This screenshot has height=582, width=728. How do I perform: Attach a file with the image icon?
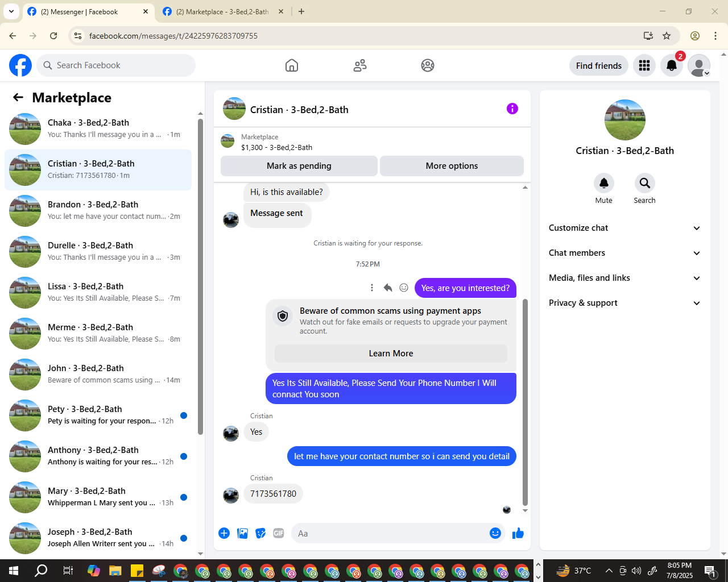pyautogui.click(x=242, y=533)
